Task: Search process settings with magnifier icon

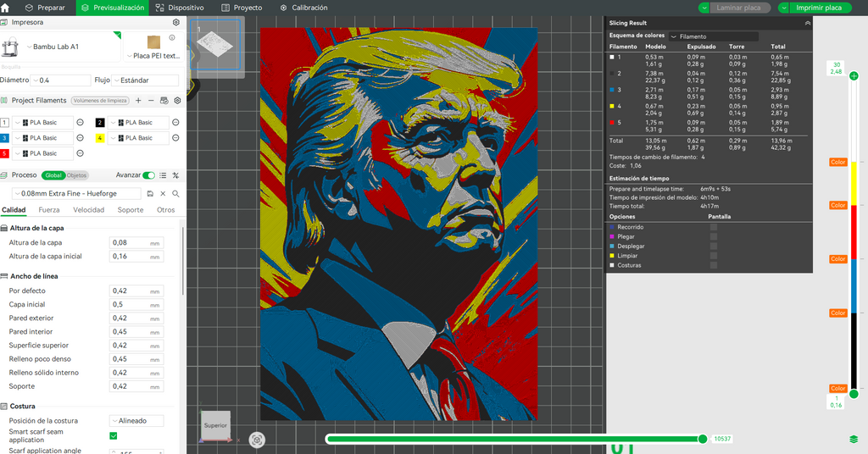Action: point(175,194)
